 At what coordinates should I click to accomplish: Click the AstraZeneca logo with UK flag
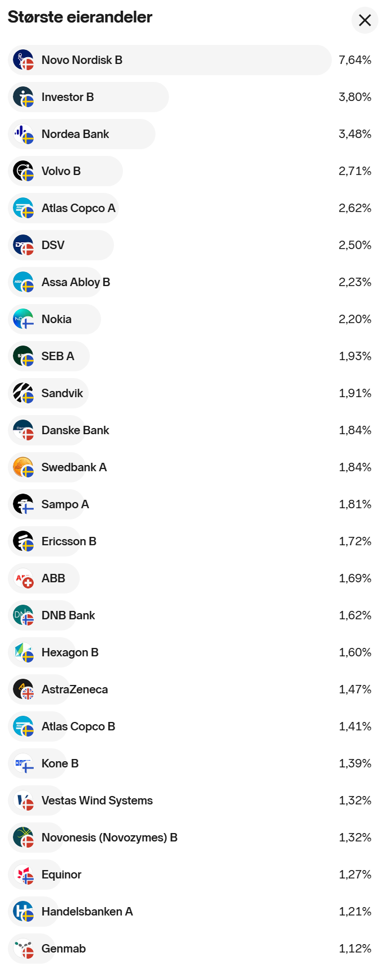pyautogui.click(x=23, y=689)
